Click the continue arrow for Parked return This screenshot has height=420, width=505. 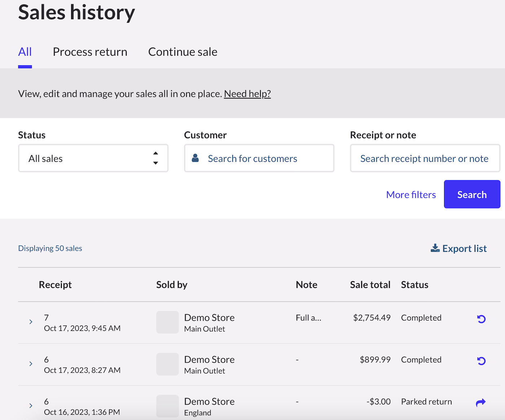[x=481, y=403]
